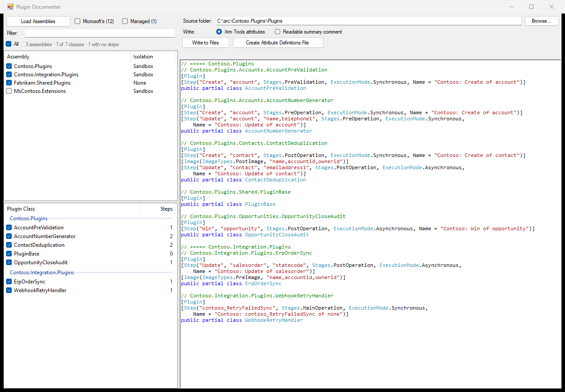The height and width of the screenshot is (392, 565).
Task: Uncheck the Contoso.Plugins assembly checkbox
Action: [9, 66]
